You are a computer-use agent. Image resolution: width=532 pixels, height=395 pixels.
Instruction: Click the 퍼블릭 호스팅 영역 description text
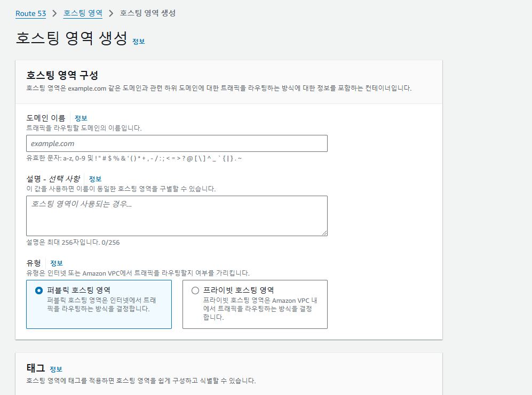click(101, 304)
